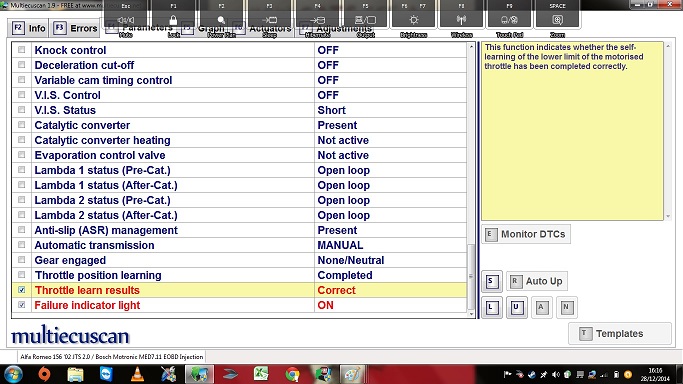Tick Evaporation control valve checkbox
683x384 pixels.
pos(21,155)
